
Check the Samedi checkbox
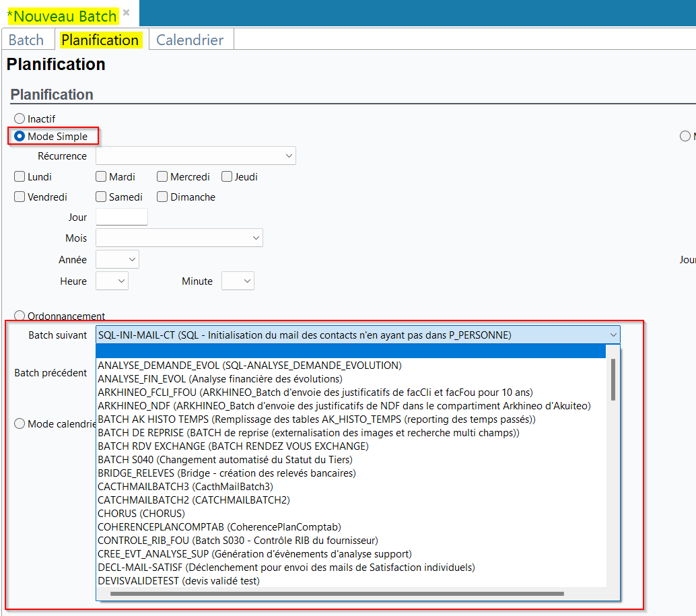coord(101,197)
